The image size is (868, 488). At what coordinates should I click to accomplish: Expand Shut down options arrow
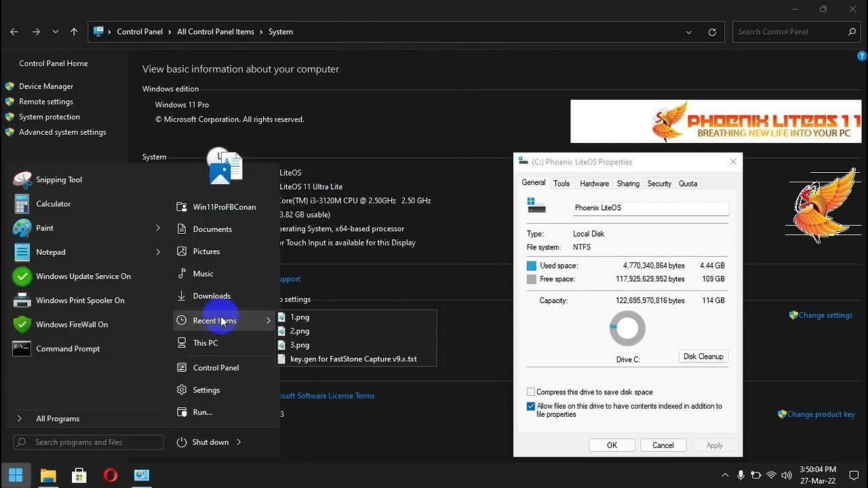[239, 442]
